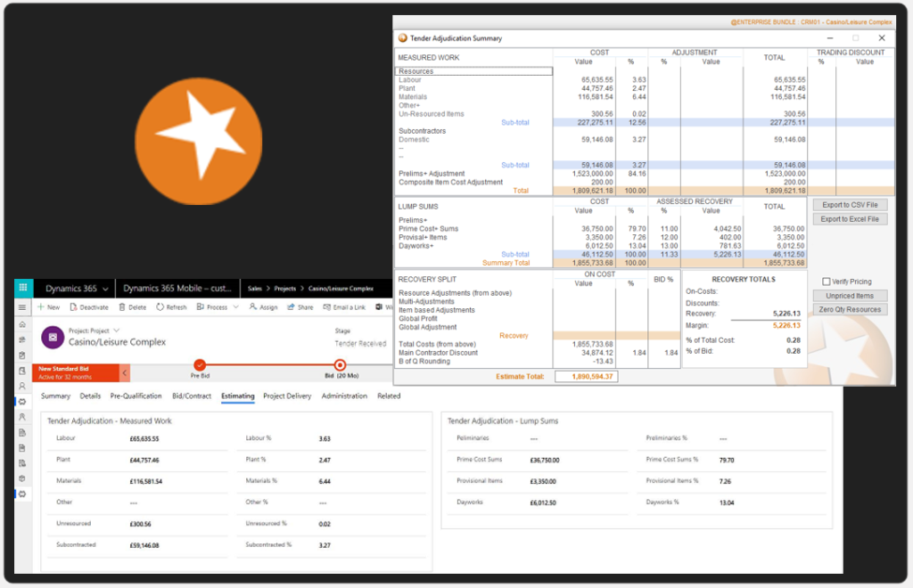Select the Estimating tab

pyautogui.click(x=237, y=396)
